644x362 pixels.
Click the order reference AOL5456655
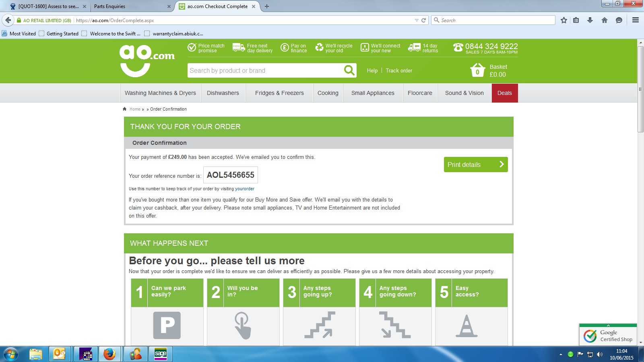(231, 175)
